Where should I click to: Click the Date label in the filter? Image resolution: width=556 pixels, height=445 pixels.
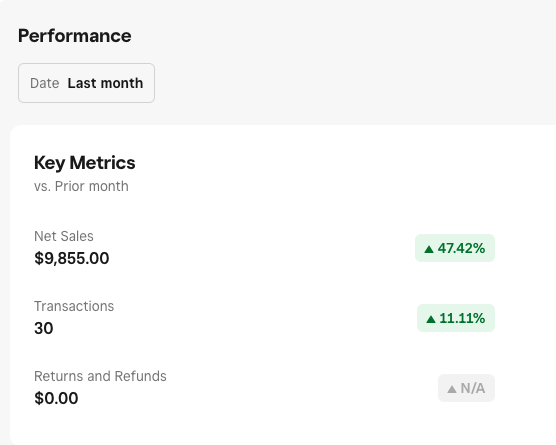pos(45,83)
